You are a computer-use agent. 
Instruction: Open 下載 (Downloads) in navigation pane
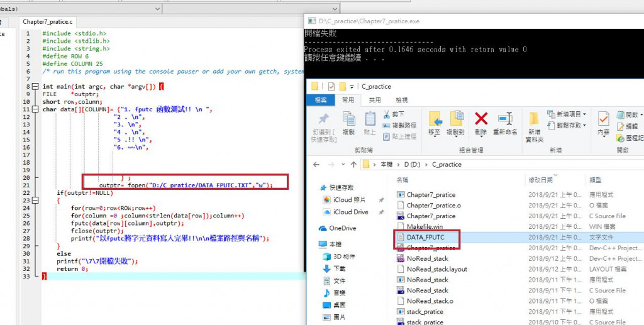click(335, 268)
